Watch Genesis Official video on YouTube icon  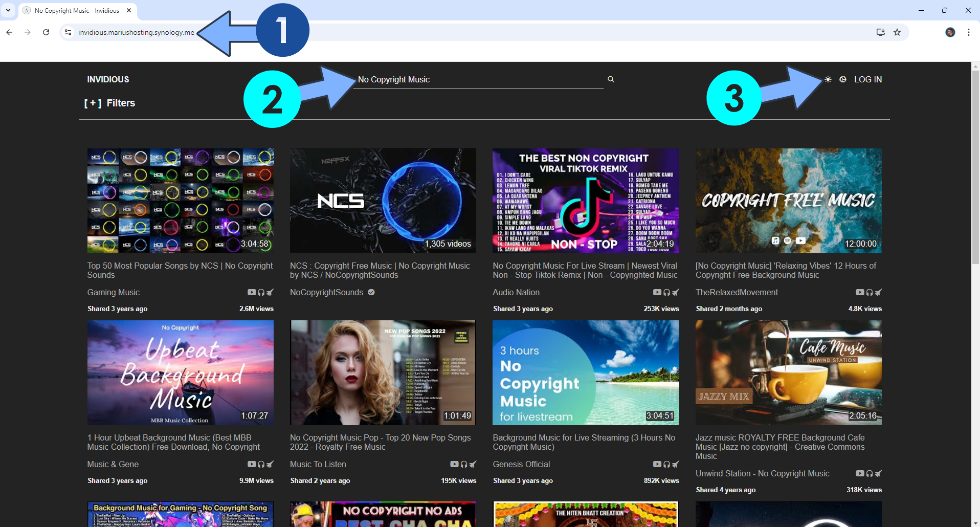[657, 464]
